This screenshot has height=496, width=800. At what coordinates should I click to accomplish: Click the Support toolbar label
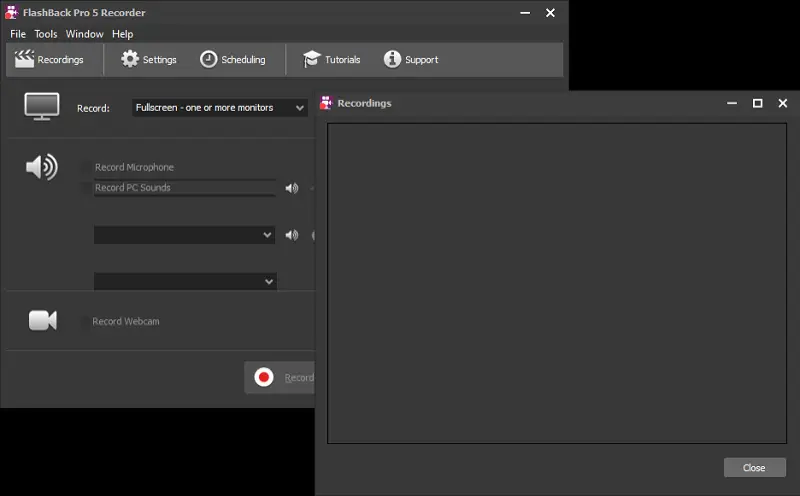coord(421,60)
